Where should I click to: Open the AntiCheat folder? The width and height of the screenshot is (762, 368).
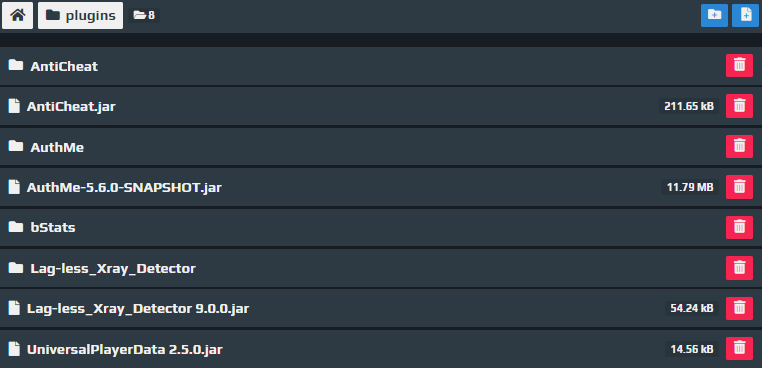64,66
